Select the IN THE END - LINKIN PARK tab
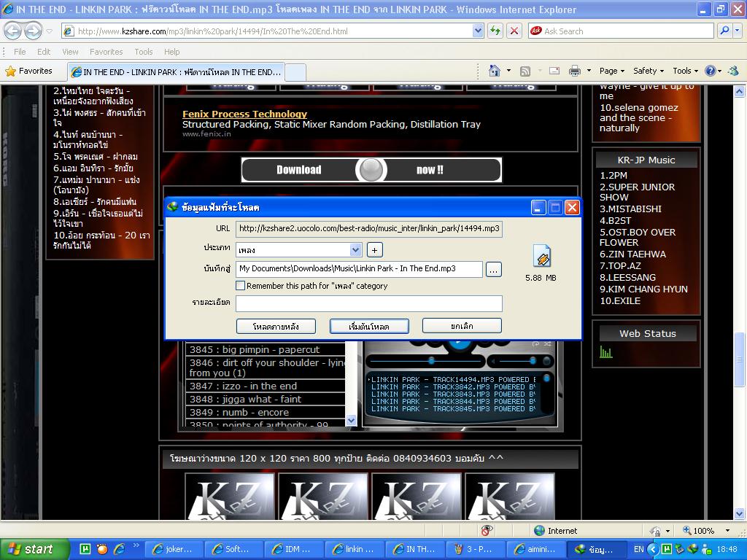This screenshot has width=747, height=560. point(176,72)
